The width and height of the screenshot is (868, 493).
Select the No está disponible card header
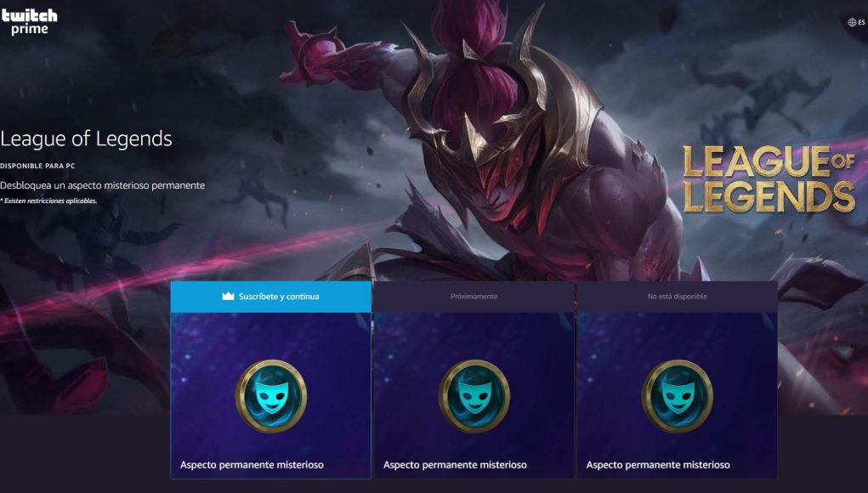tap(678, 297)
